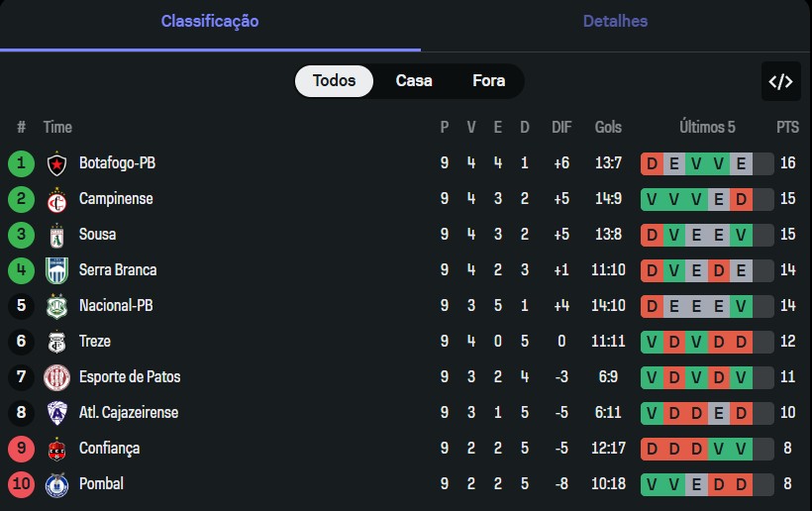The width and height of the screenshot is (812, 511).
Task: Select the Todos filter option
Action: pos(334,81)
